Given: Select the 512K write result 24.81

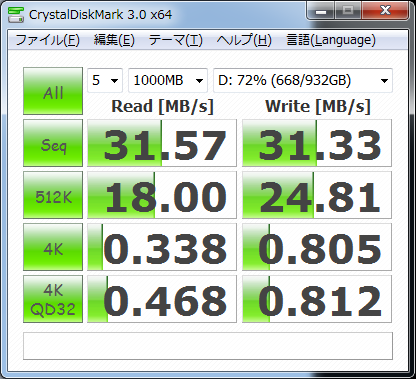Looking at the screenshot, I should (317, 195).
